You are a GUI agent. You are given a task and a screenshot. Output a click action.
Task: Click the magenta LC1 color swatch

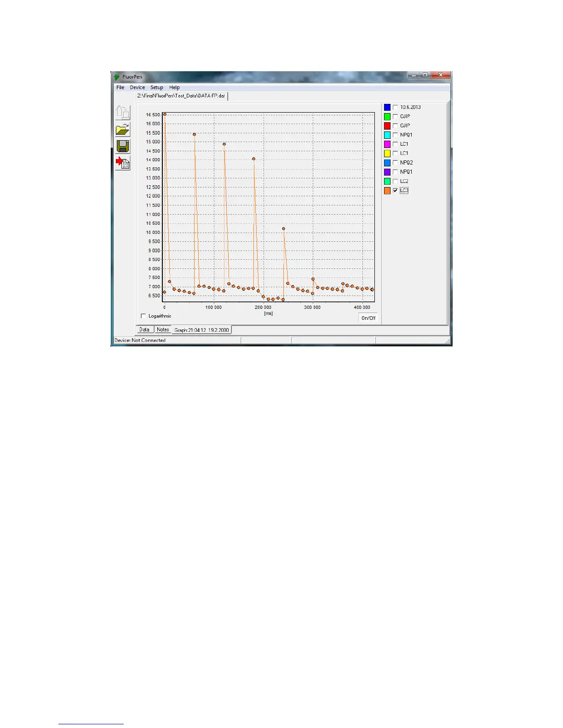pyautogui.click(x=387, y=144)
